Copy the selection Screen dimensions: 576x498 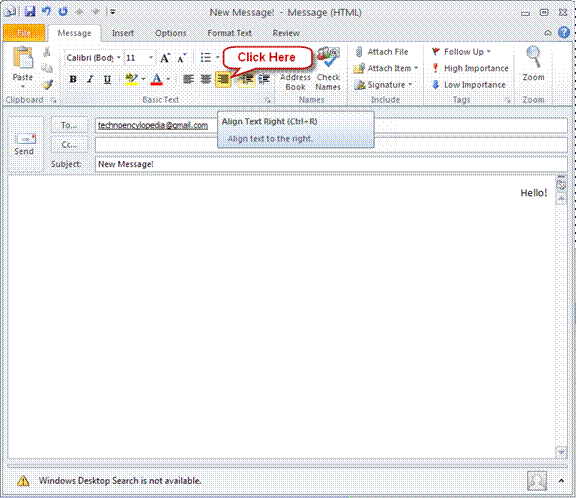47,68
